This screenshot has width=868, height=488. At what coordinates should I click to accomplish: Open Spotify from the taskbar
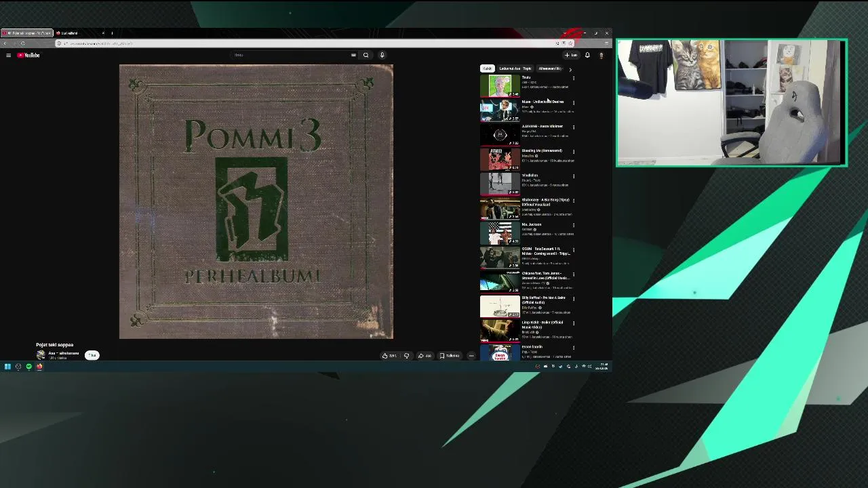tap(28, 367)
